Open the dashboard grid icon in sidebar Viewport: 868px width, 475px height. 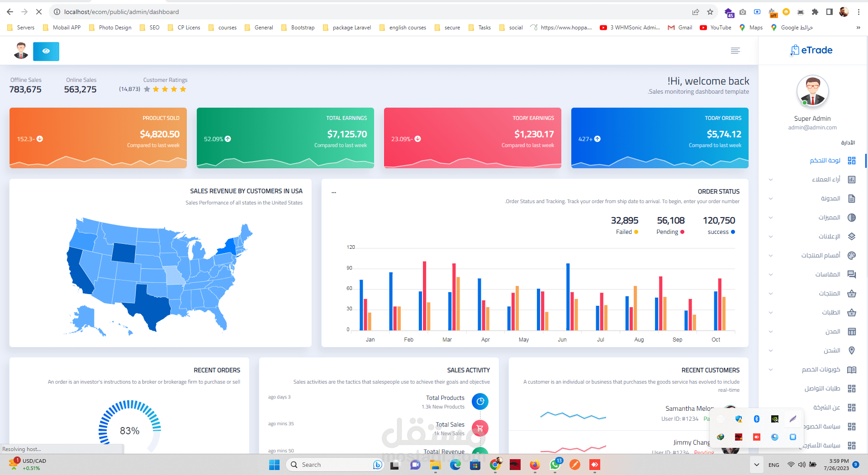pyautogui.click(x=852, y=161)
